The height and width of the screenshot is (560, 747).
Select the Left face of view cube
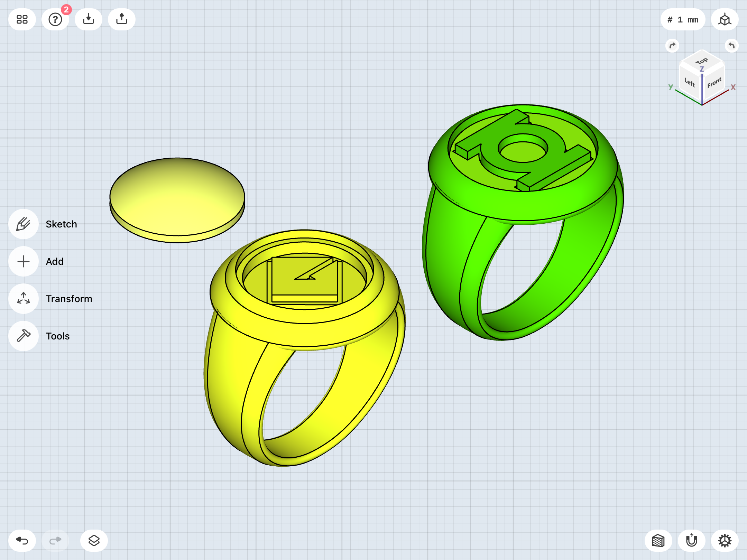point(690,83)
